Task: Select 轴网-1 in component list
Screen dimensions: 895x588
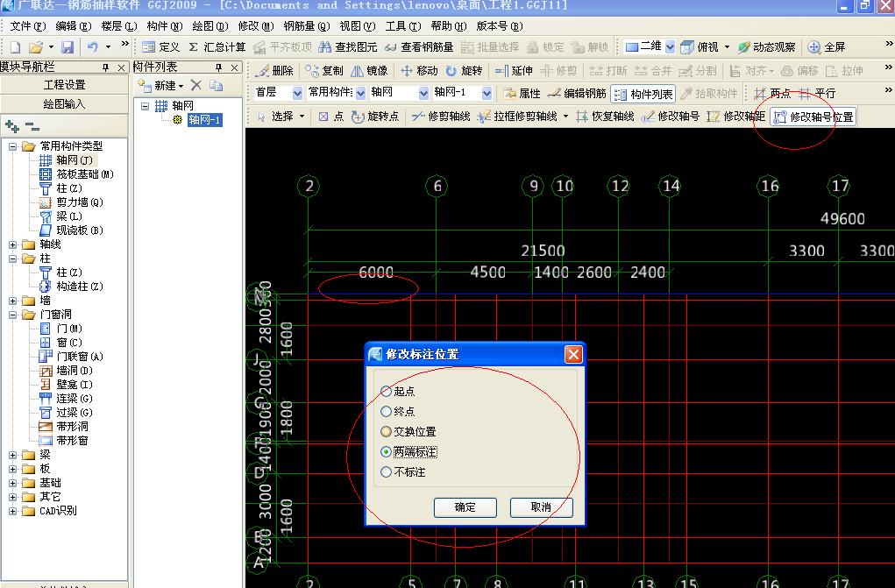Action: [x=204, y=120]
